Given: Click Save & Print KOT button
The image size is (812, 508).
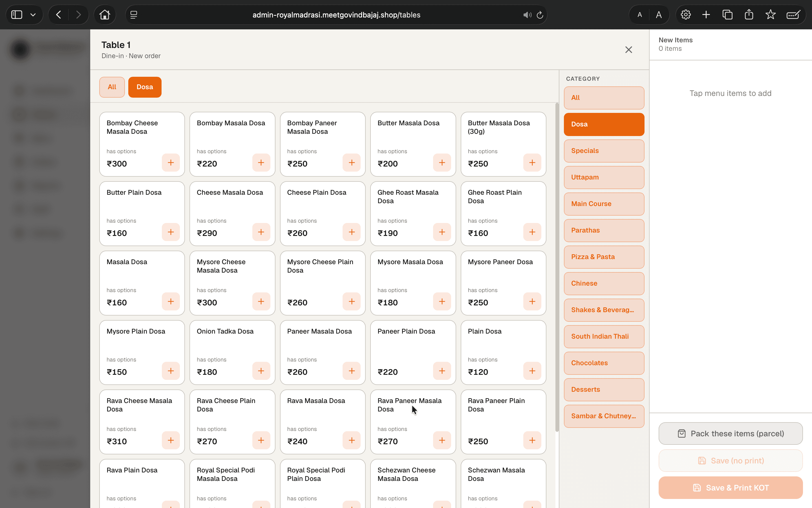Looking at the screenshot, I should [x=731, y=488].
